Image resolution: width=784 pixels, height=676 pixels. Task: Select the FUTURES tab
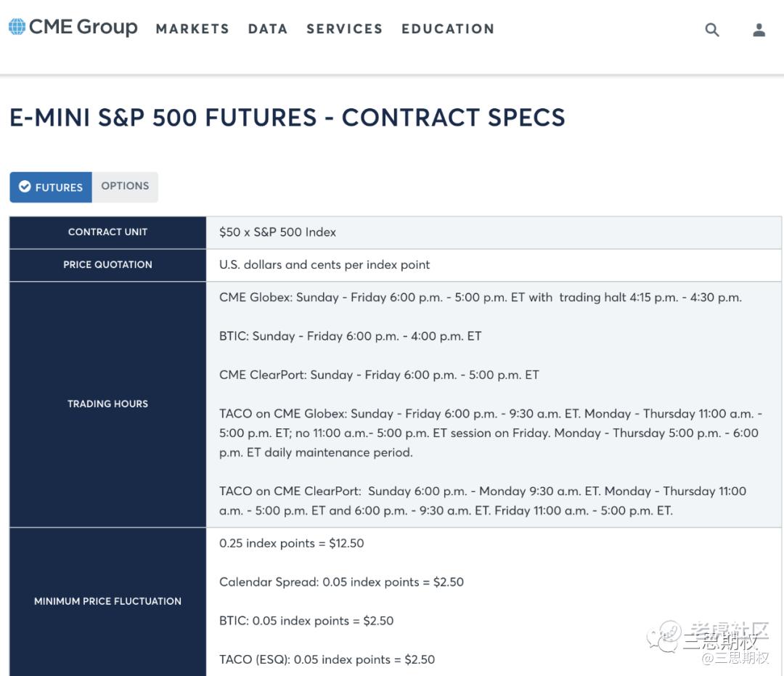click(x=51, y=187)
